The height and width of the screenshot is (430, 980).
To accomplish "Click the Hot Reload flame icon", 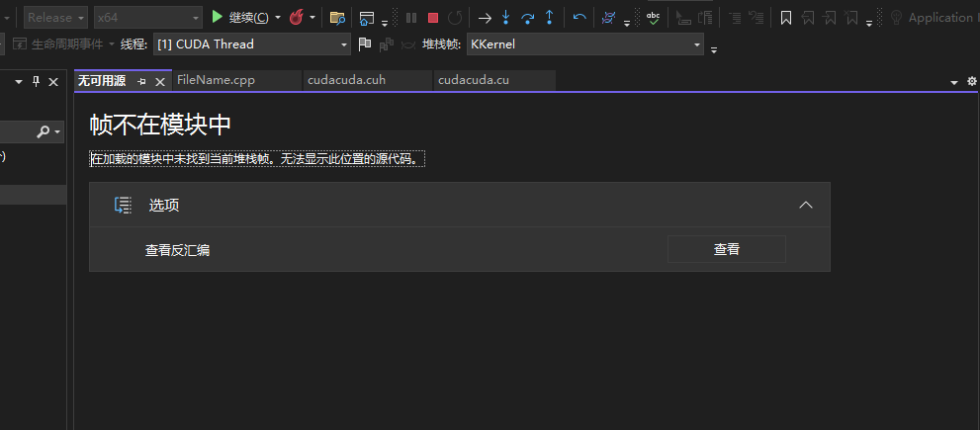I will 297,18.
